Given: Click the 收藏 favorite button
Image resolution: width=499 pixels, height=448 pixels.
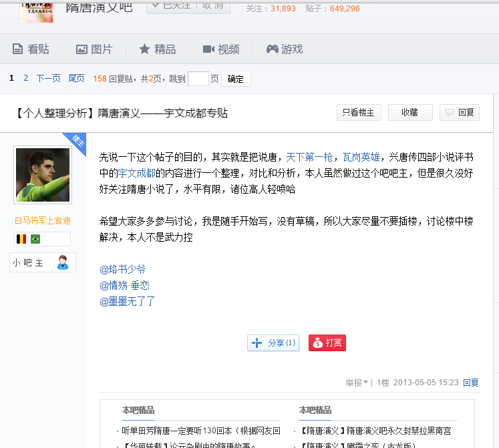Looking at the screenshot, I should coord(410,112).
